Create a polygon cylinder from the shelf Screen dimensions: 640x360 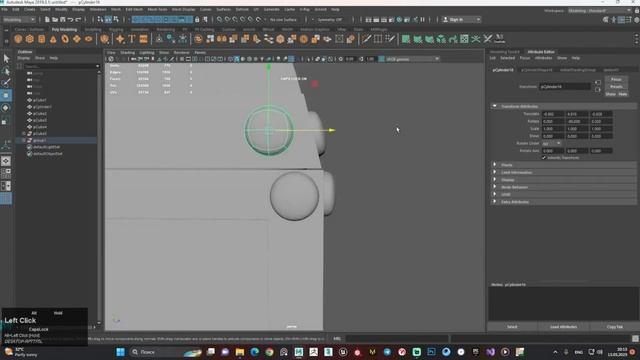[x=42, y=39]
